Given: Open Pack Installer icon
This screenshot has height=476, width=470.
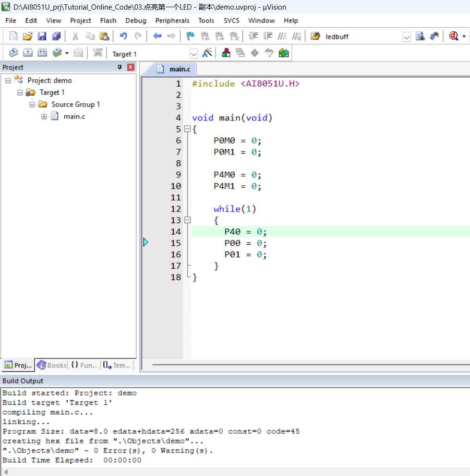Looking at the screenshot, I should pyautogui.click(x=283, y=53).
